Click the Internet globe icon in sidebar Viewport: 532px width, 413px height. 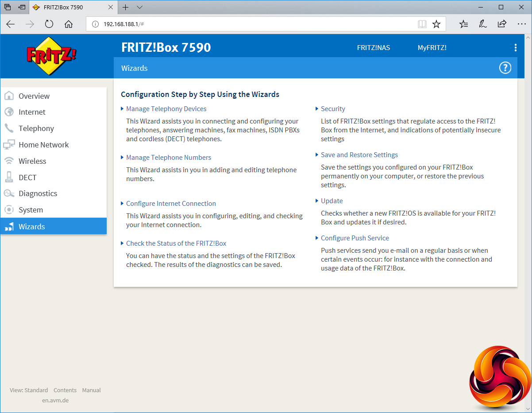[9, 112]
